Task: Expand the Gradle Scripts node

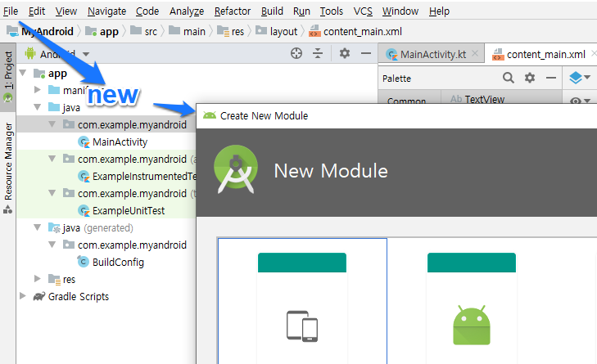Action: (23, 296)
